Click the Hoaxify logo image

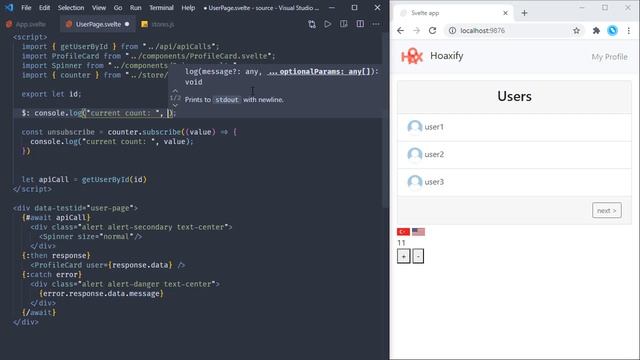pyautogui.click(x=412, y=56)
